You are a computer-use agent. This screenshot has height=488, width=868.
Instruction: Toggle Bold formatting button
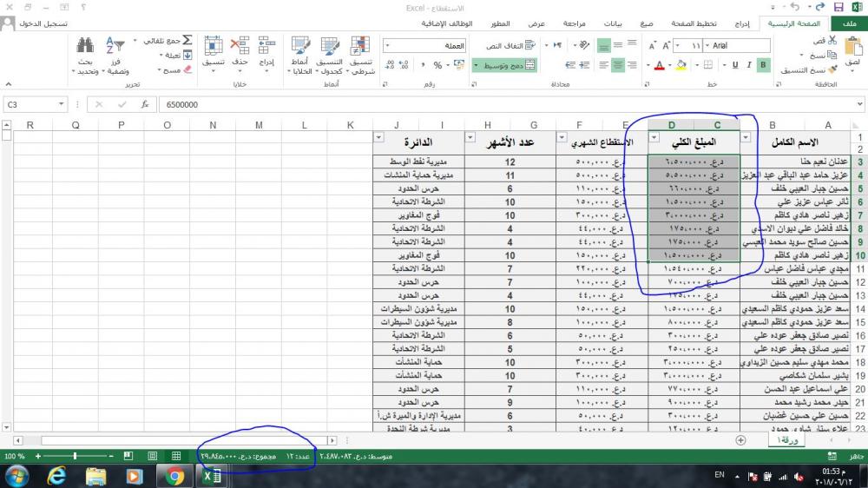(x=763, y=65)
